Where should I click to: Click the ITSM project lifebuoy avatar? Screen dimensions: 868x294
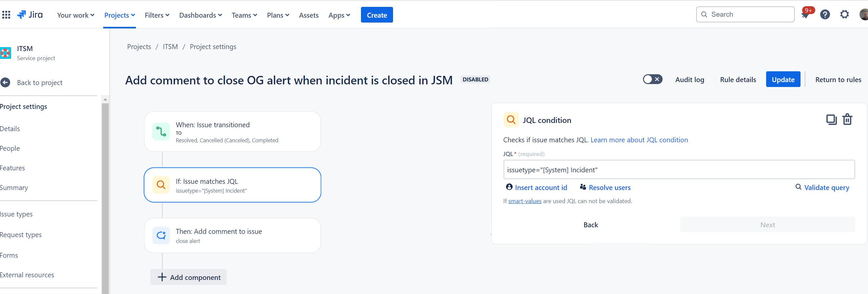point(5,53)
